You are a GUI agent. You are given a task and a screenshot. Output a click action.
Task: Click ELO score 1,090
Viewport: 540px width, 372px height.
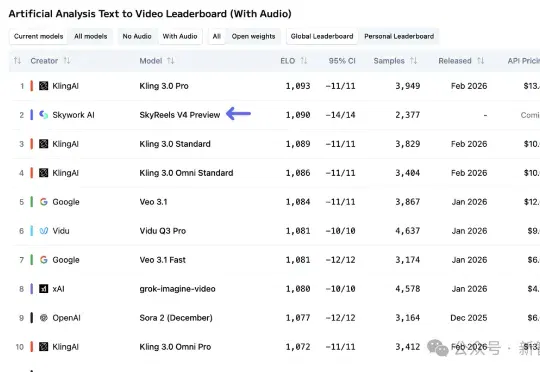298,115
